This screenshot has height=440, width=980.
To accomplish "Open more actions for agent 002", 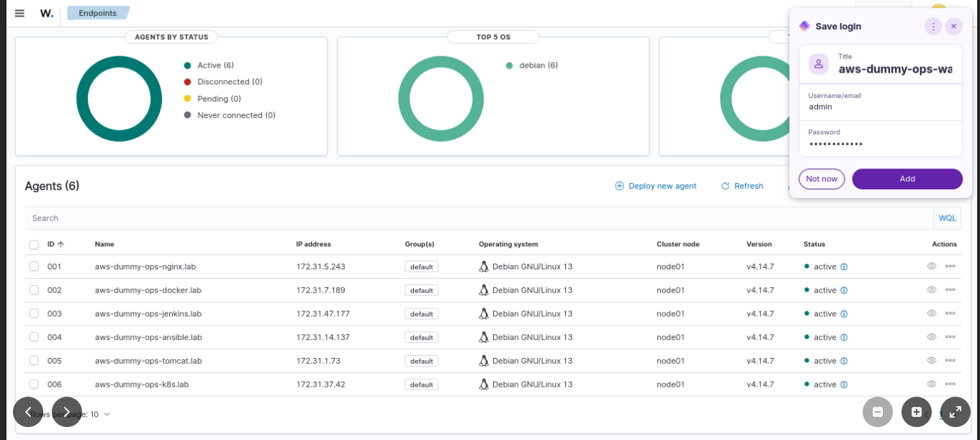I will point(950,290).
